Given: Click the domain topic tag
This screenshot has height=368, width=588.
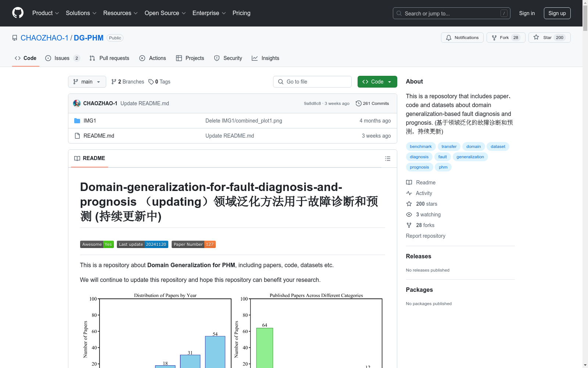Looking at the screenshot, I should [474, 146].
